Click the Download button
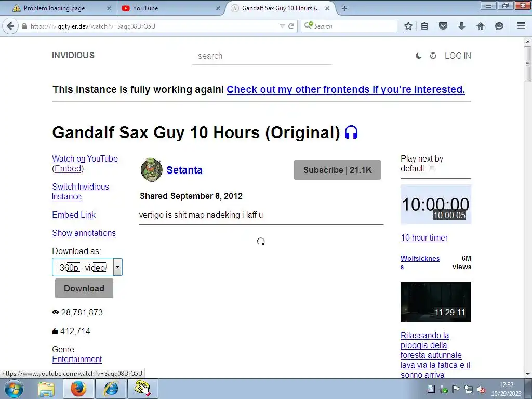Screen dimensions: 532x399 pyautogui.click(x=84, y=288)
